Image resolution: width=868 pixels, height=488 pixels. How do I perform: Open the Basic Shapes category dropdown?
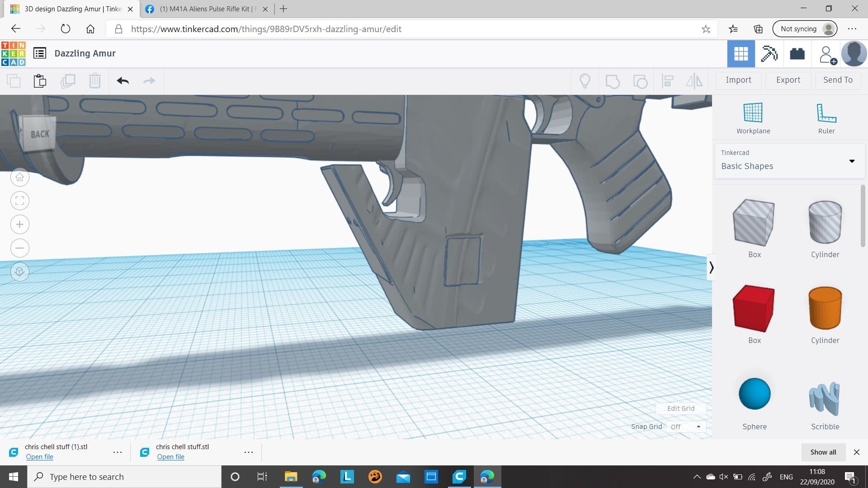(x=789, y=161)
